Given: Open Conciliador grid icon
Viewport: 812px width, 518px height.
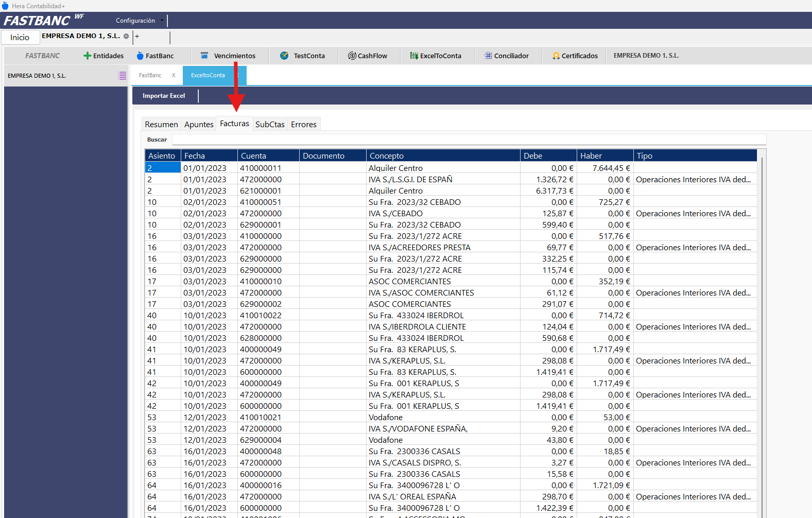Looking at the screenshot, I should (x=488, y=56).
